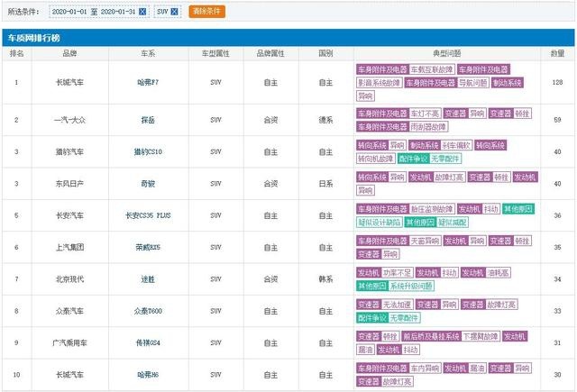Open the 众泰T600 car series link

click(148, 311)
